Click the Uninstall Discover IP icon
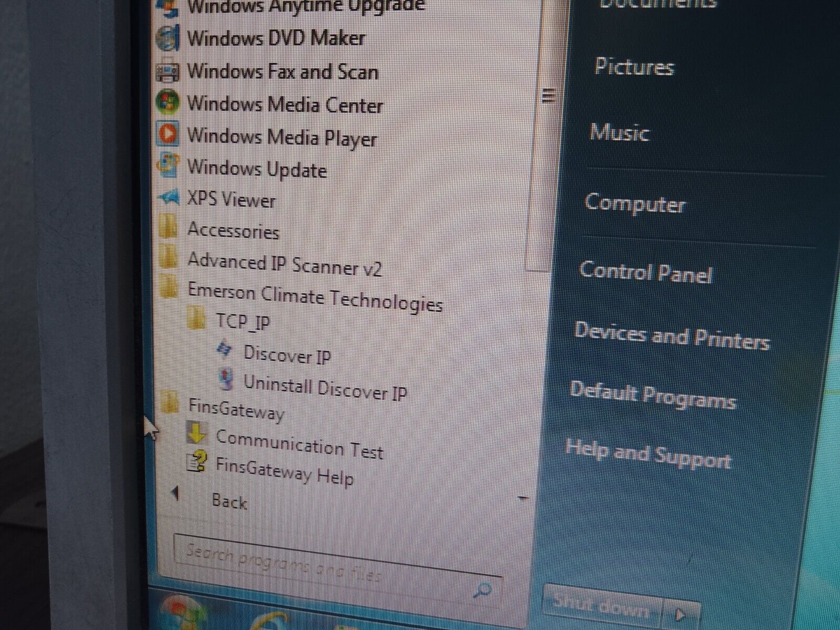This screenshot has height=630, width=840. (227, 380)
